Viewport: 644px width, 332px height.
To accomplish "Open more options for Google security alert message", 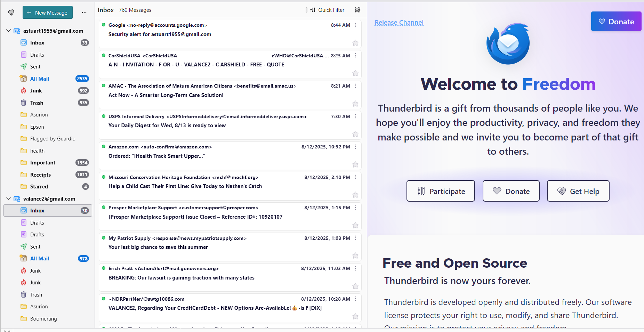I will [355, 25].
